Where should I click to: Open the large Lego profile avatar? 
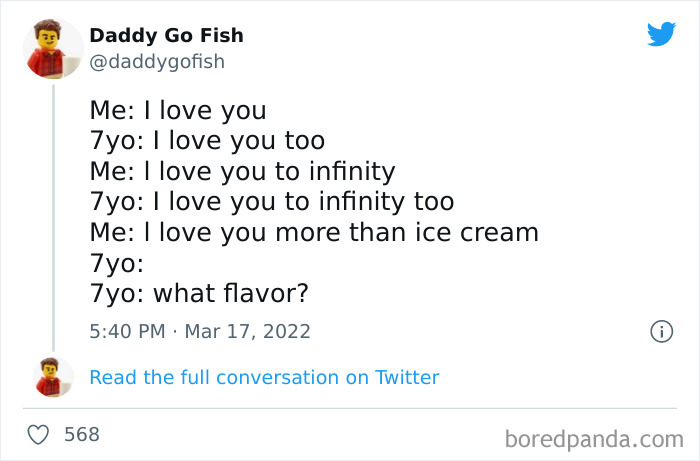coord(52,49)
